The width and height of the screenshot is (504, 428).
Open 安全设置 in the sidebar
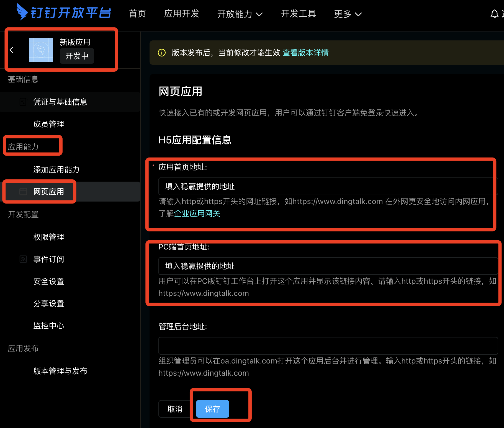tap(70, 281)
